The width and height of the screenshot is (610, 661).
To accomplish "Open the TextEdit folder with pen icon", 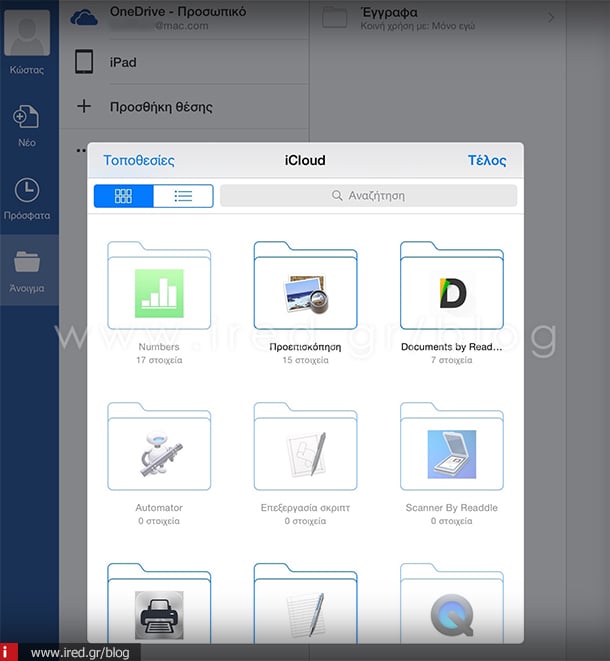I will [x=305, y=605].
